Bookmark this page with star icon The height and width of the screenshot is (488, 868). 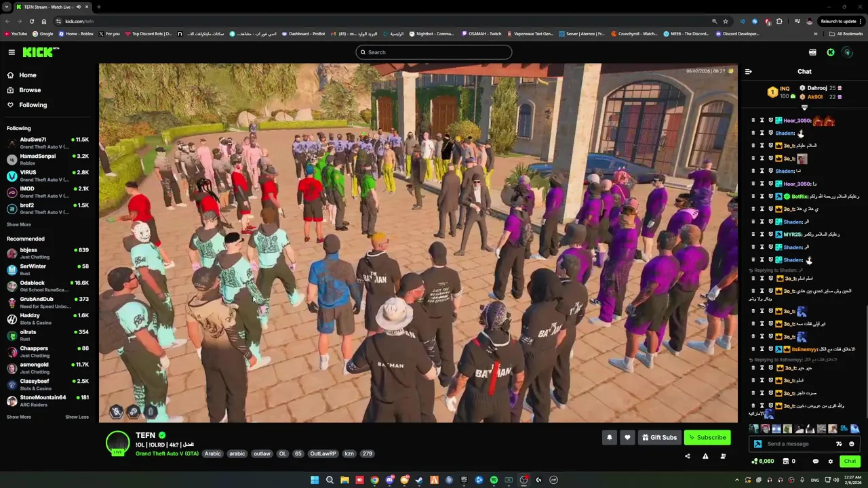(726, 21)
